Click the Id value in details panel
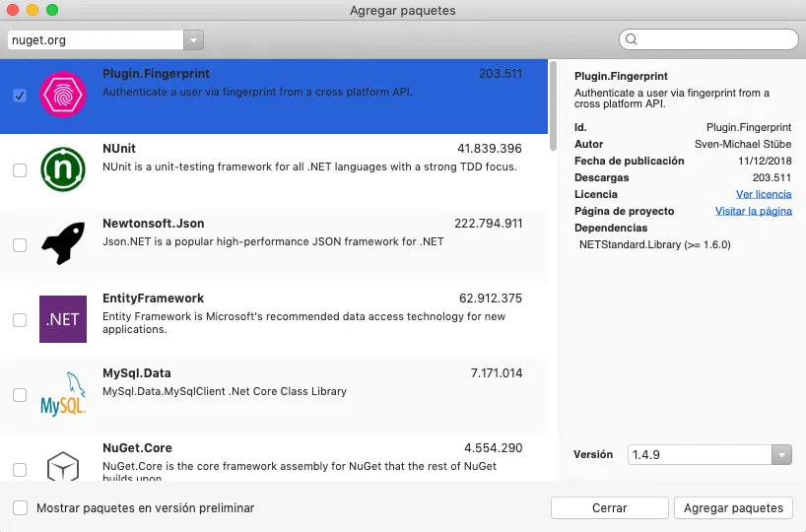Viewport: 806px width, 532px height. (749, 127)
